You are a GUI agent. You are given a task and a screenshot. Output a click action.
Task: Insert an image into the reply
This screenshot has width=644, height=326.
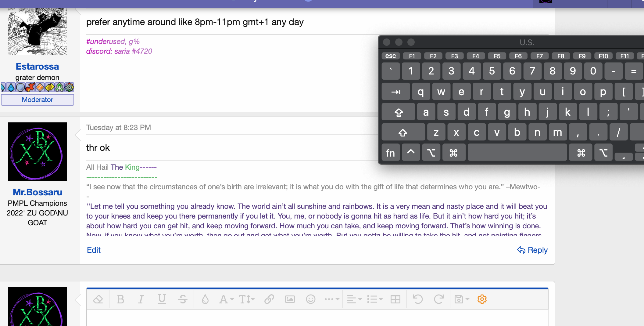(290, 299)
